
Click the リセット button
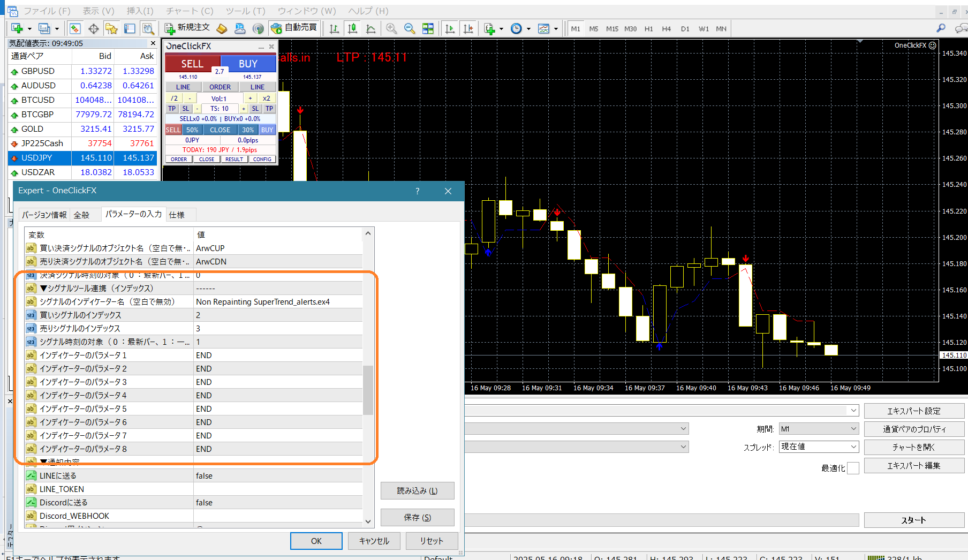pyautogui.click(x=432, y=541)
